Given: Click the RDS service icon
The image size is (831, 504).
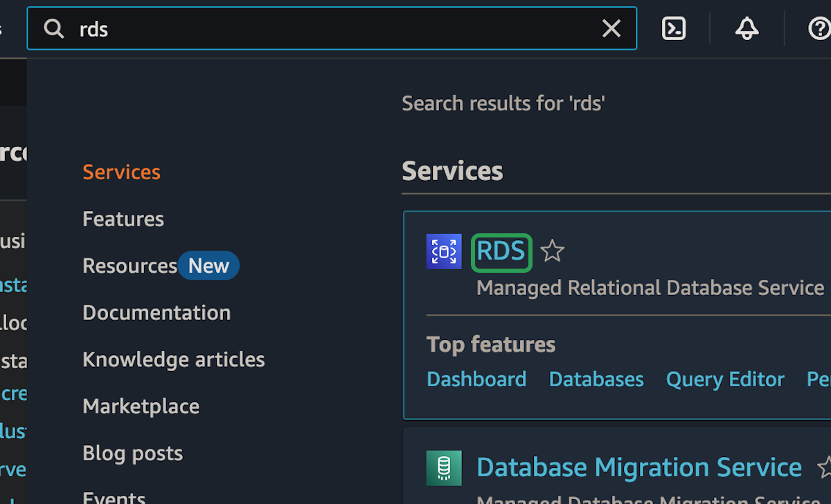Looking at the screenshot, I should pos(444,251).
